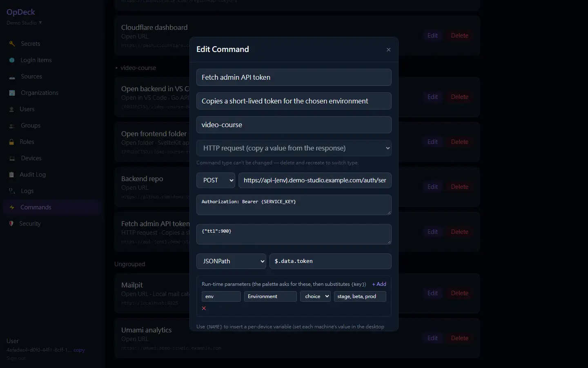Copy the user ID
Screen dimensions: 588x368
(79, 350)
